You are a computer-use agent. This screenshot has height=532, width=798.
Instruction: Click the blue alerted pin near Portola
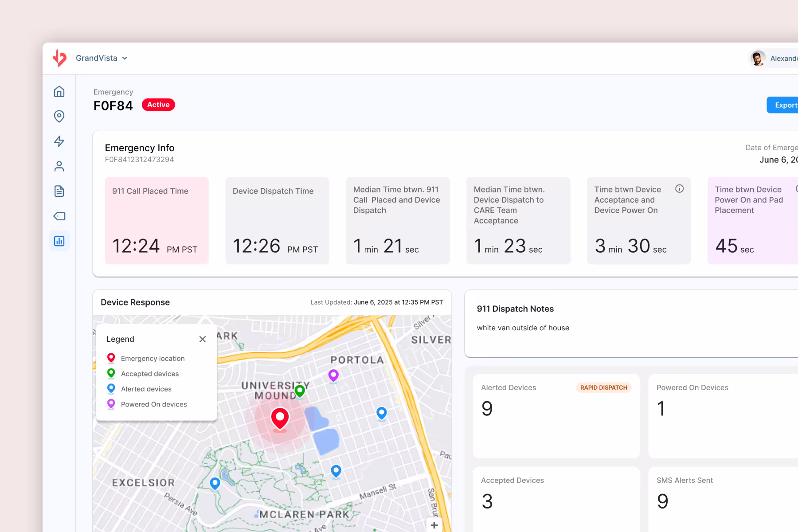click(x=381, y=414)
